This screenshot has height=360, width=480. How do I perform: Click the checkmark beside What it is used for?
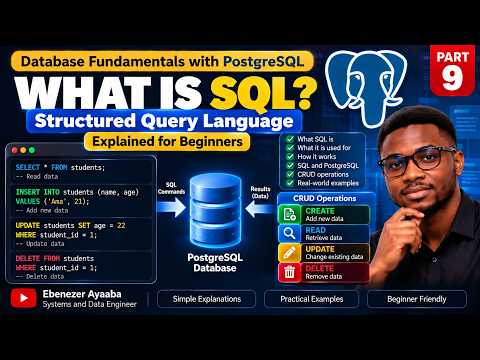[290, 147]
